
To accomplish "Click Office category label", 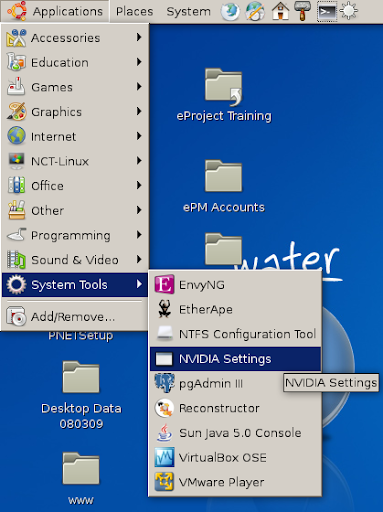I will pos(47,186).
